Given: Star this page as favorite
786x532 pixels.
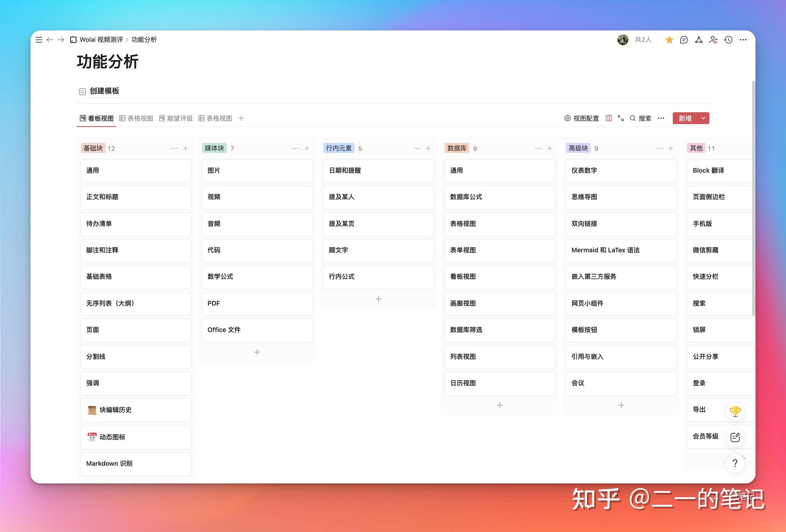Looking at the screenshot, I should coord(669,40).
